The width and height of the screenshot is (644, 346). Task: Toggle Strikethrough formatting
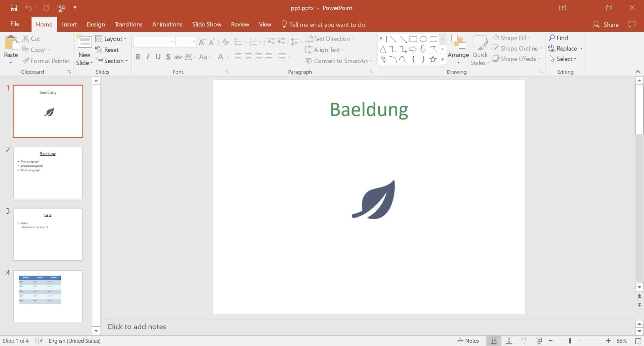[178, 57]
